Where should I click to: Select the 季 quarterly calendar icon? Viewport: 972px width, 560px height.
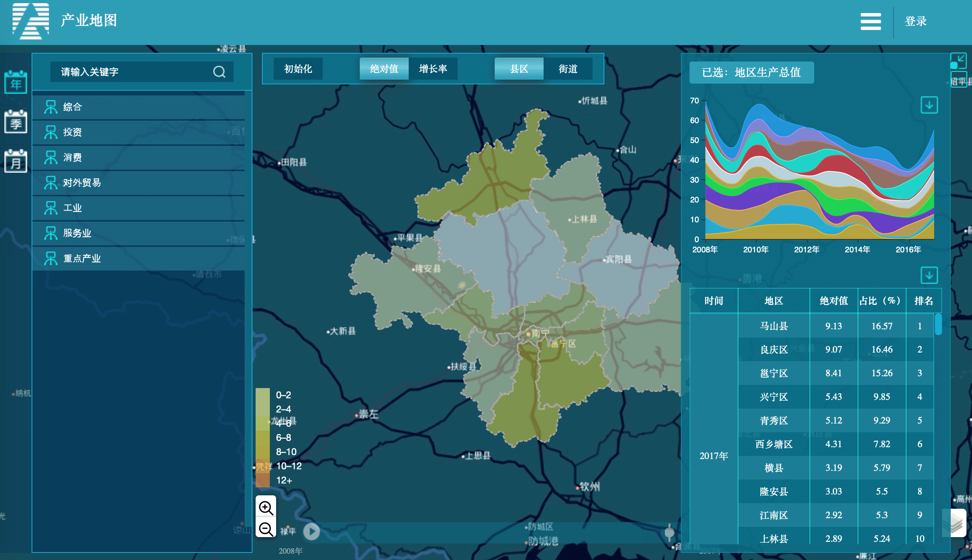click(16, 121)
